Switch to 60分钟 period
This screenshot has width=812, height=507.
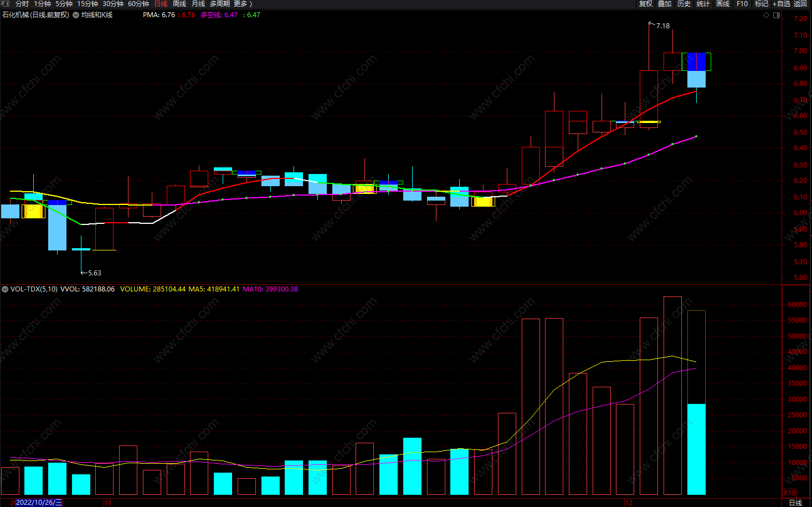[x=138, y=4]
